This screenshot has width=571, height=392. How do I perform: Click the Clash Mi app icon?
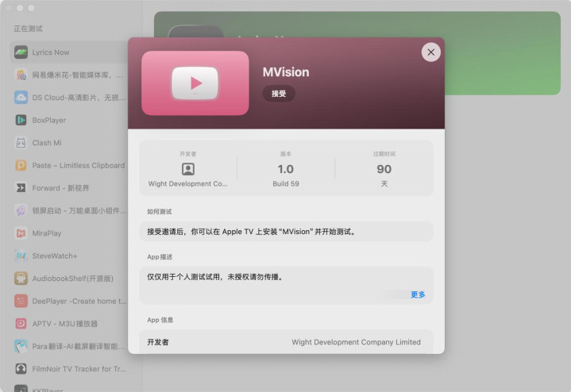click(21, 142)
